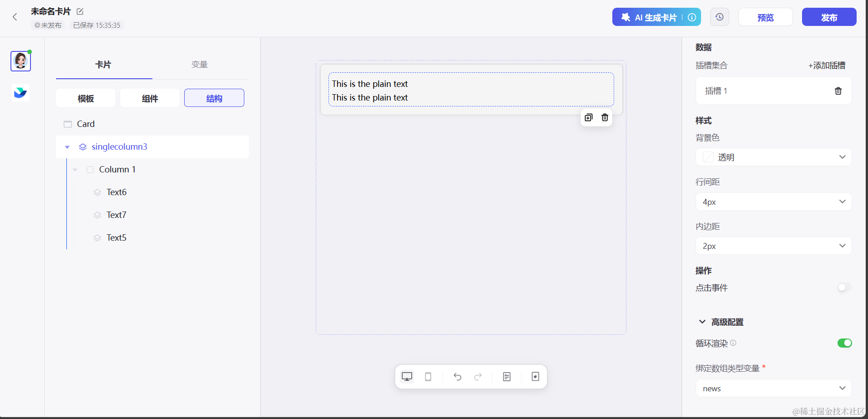The image size is (868, 419).
Task: Switch to mobile preview mode
Action: point(428,377)
